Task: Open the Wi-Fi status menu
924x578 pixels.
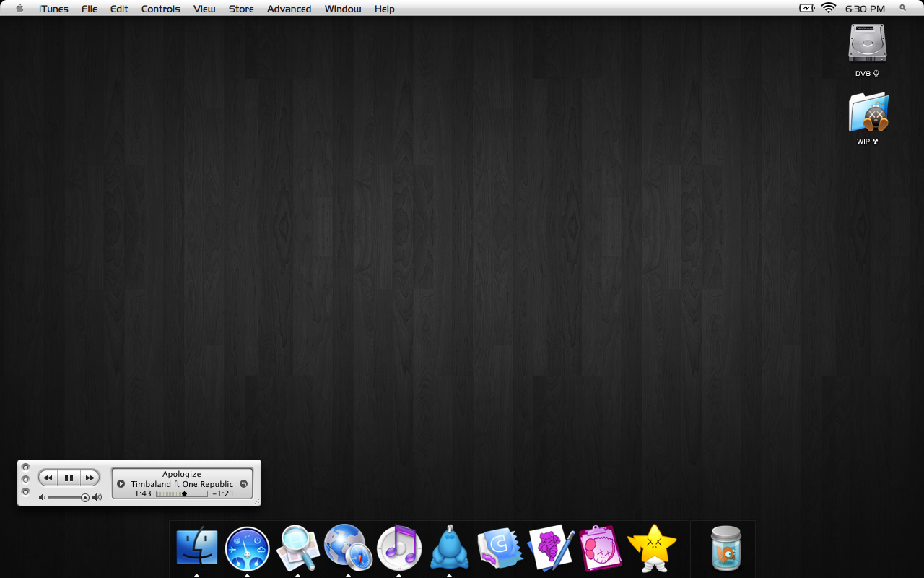Action: click(x=828, y=9)
